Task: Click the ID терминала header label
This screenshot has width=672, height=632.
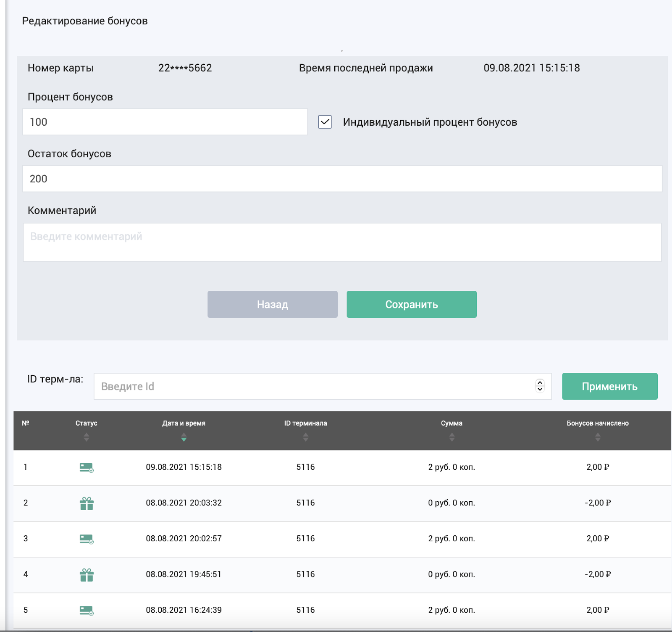Action: coord(306,423)
